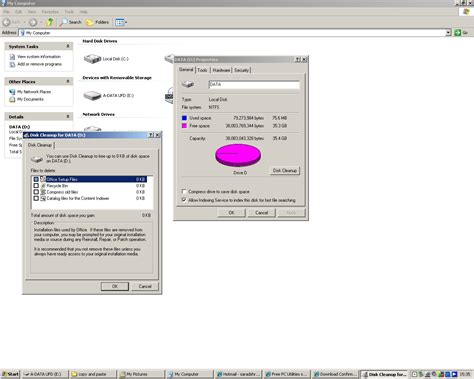Toggle the Folders pane button
The width and height of the screenshot is (474, 379).
click(98, 22)
